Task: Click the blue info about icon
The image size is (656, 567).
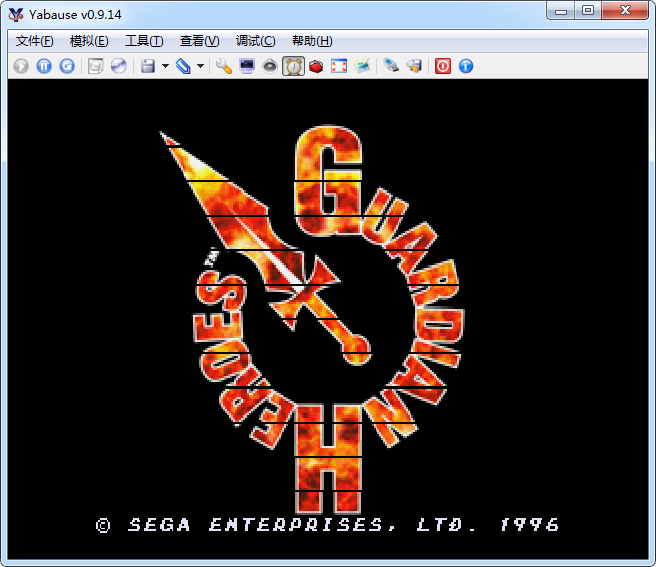Action: pyautogui.click(x=466, y=66)
